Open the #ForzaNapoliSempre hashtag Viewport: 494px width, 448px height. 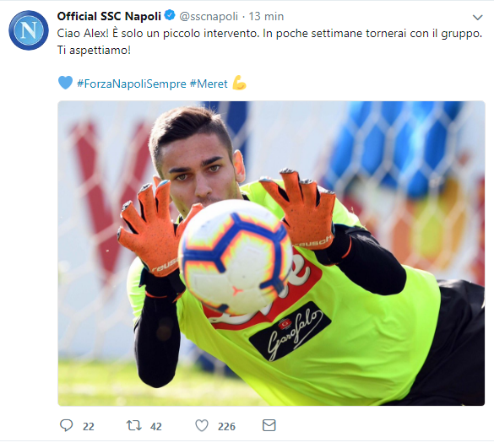132,84
